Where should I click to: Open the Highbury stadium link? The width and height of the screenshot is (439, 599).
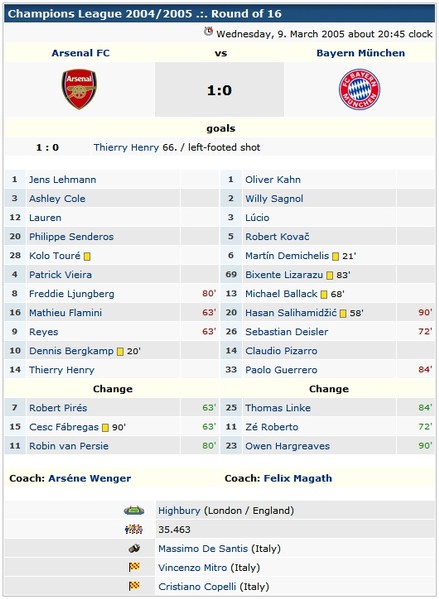pos(179,510)
